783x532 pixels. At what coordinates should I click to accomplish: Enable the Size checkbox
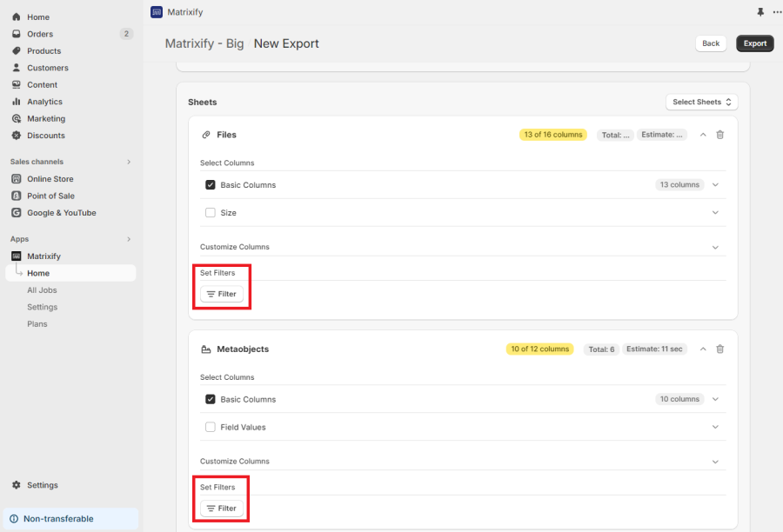pos(210,212)
